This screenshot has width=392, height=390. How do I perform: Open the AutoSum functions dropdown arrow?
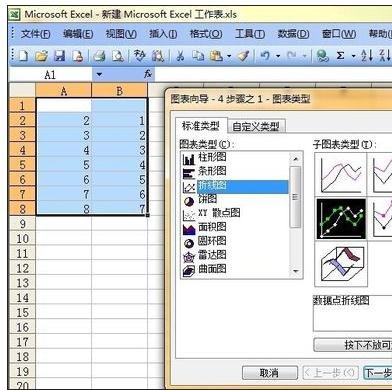[x=353, y=56]
